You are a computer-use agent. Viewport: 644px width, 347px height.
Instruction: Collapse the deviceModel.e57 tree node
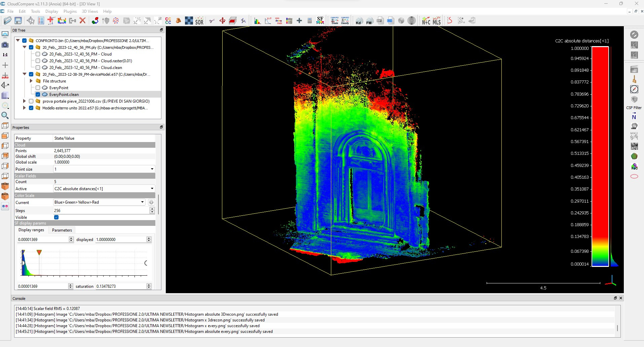tap(25, 74)
